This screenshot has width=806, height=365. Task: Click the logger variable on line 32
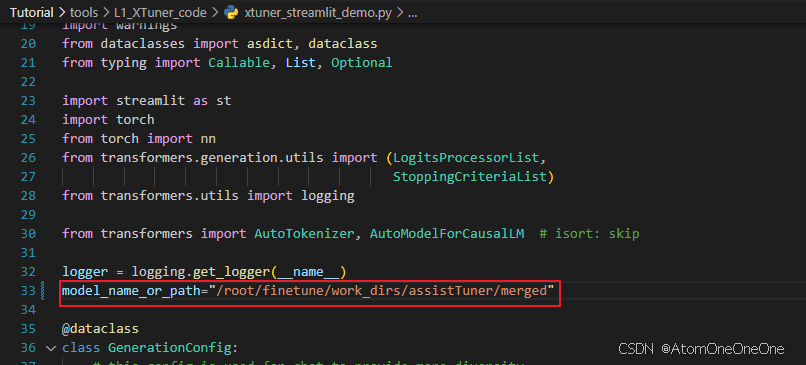tap(85, 272)
